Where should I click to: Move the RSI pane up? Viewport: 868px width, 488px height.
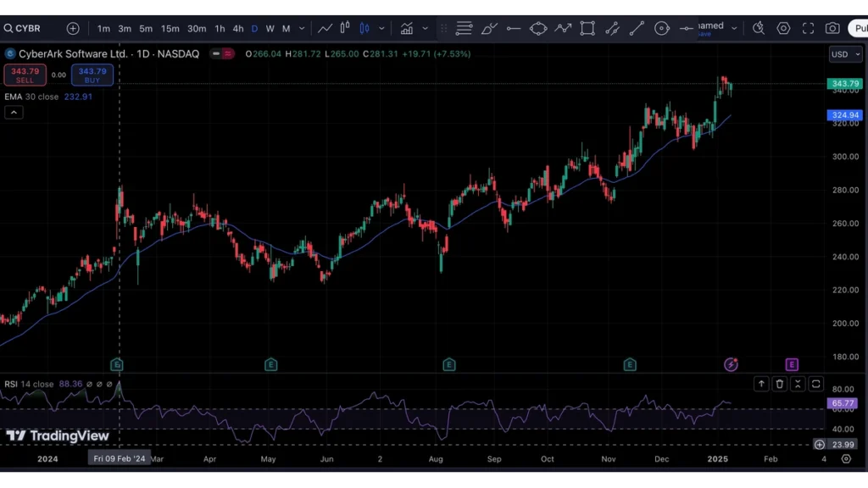[x=761, y=384]
